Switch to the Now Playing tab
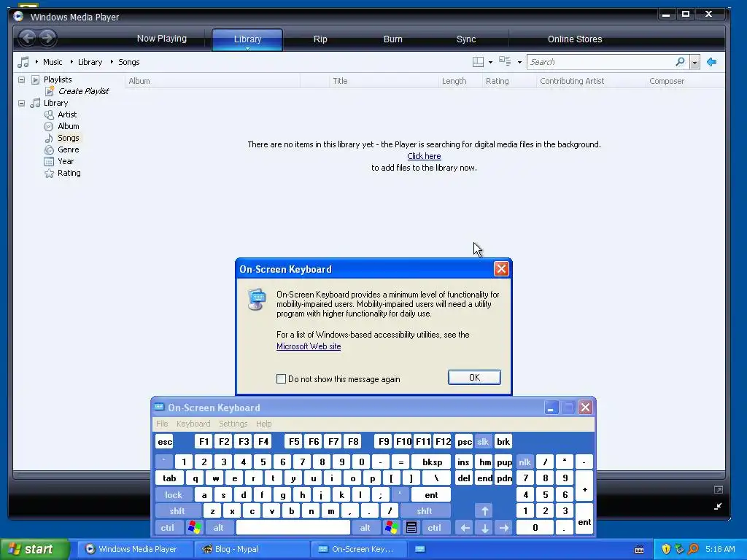 [x=162, y=39]
